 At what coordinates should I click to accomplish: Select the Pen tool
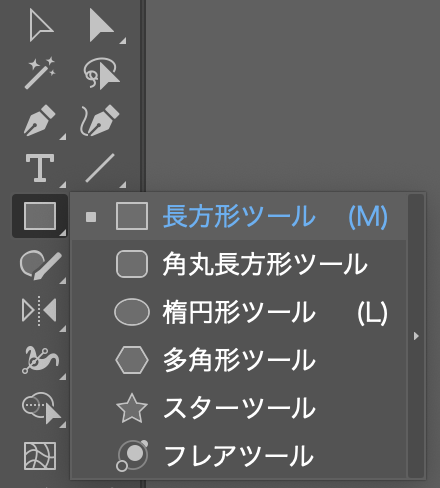coord(40,120)
